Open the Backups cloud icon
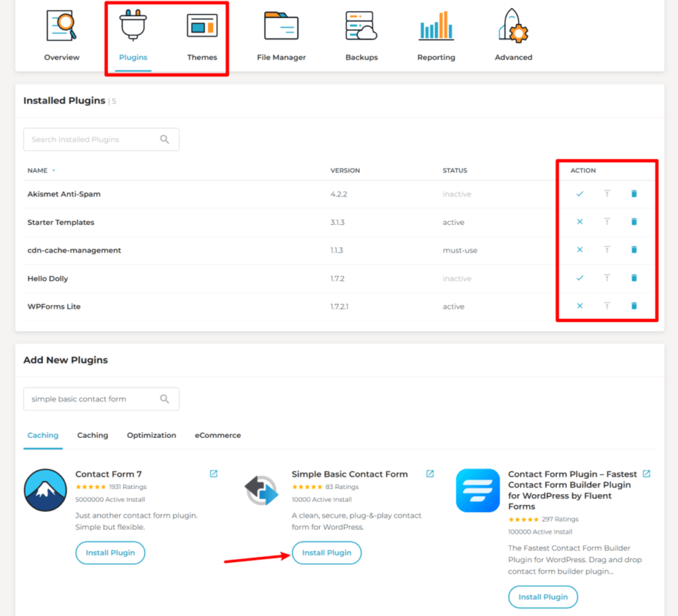The width and height of the screenshot is (678, 616). [x=362, y=26]
